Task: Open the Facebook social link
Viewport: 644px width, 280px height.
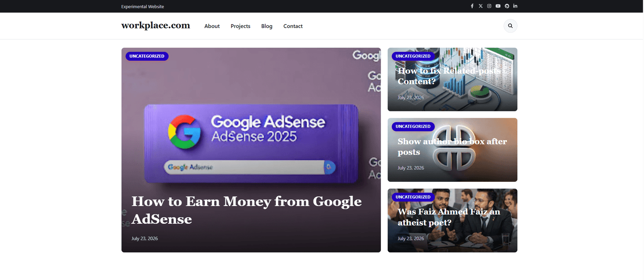Action: click(x=472, y=6)
